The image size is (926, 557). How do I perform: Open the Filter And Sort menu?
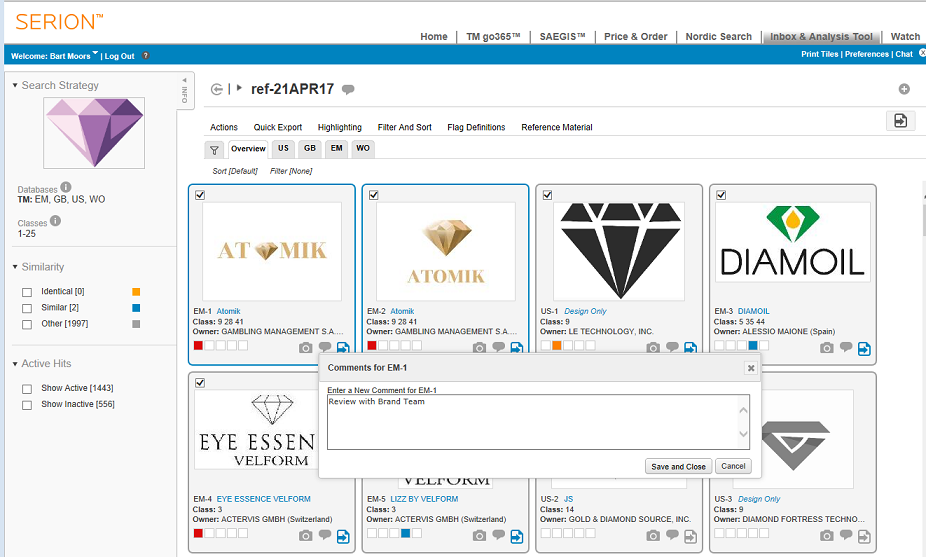tap(405, 127)
